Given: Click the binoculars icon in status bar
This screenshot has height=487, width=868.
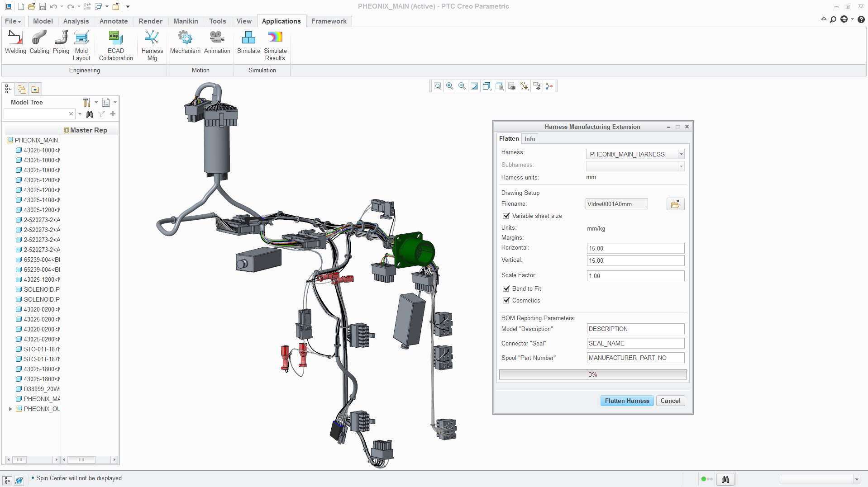Looking at the screenshot, I should 725,479.
